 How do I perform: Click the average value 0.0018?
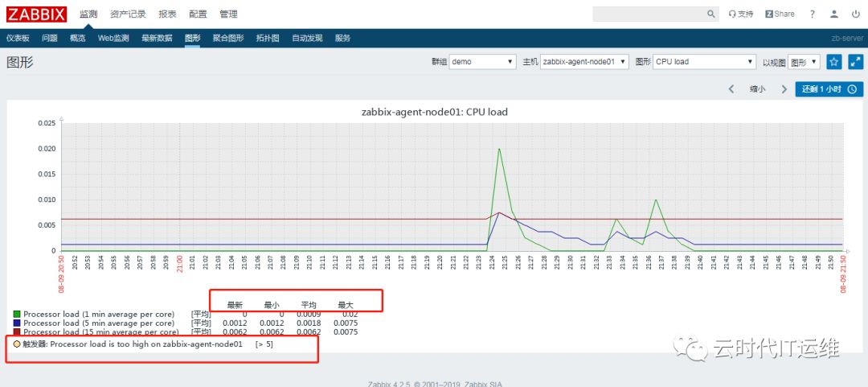[x=309, y=323]
